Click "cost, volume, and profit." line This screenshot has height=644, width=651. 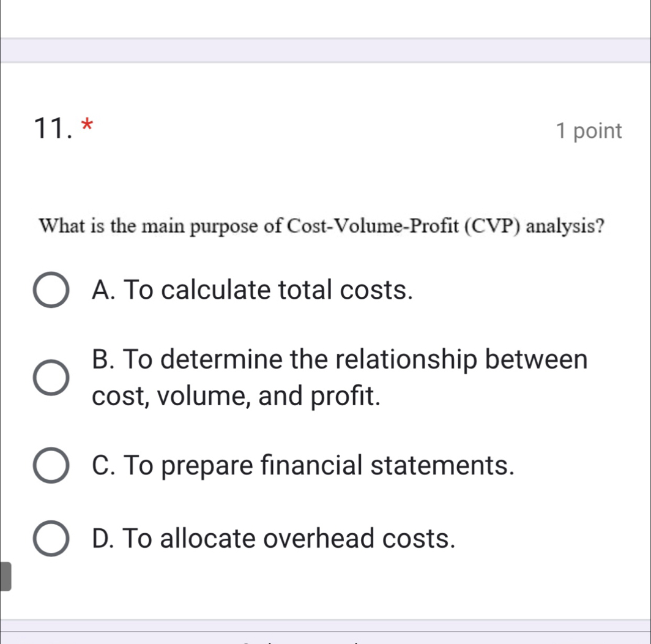(237, 397)
